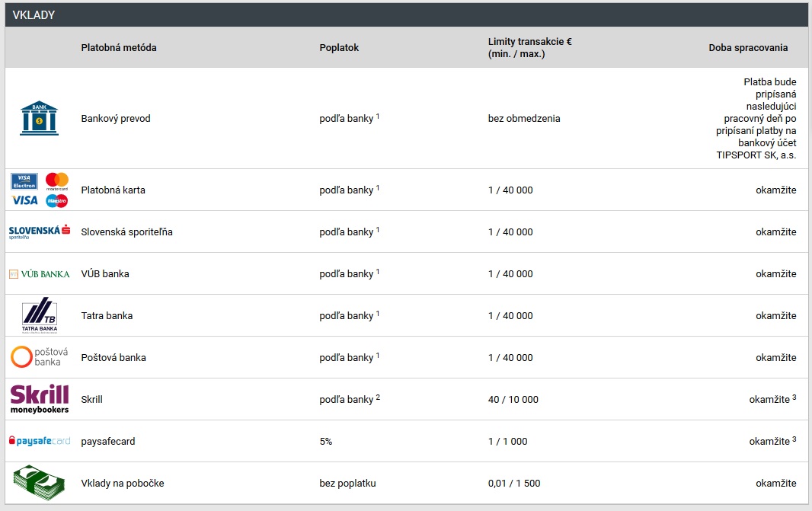Screen dimensions: 812x511
Task: Click 1 / 40 000 limit in Poštová banka row
Action: [x=510, y=358]
